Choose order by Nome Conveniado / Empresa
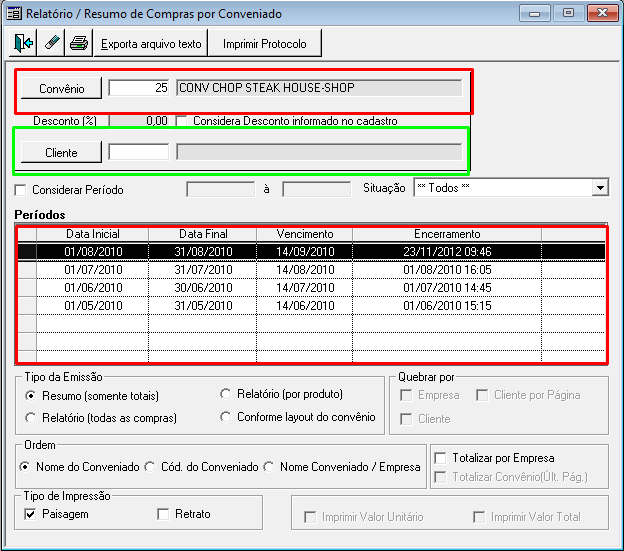624x551 pixels. pos(269,467)
